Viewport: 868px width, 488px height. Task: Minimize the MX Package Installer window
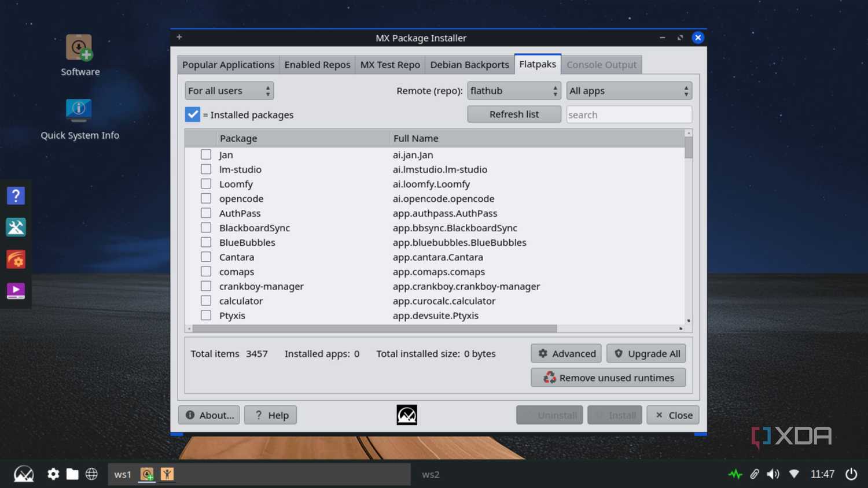pyautogui.click(x=662, y=38)
